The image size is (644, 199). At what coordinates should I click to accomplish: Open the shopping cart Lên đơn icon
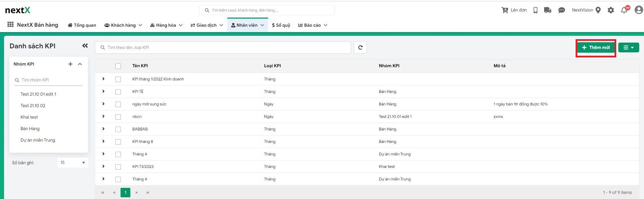505,10
